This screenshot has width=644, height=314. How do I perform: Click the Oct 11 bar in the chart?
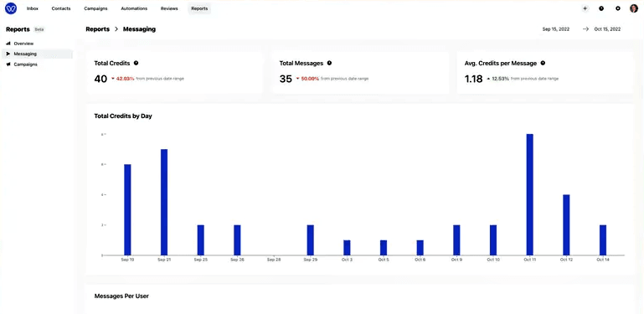pos(530,194)
